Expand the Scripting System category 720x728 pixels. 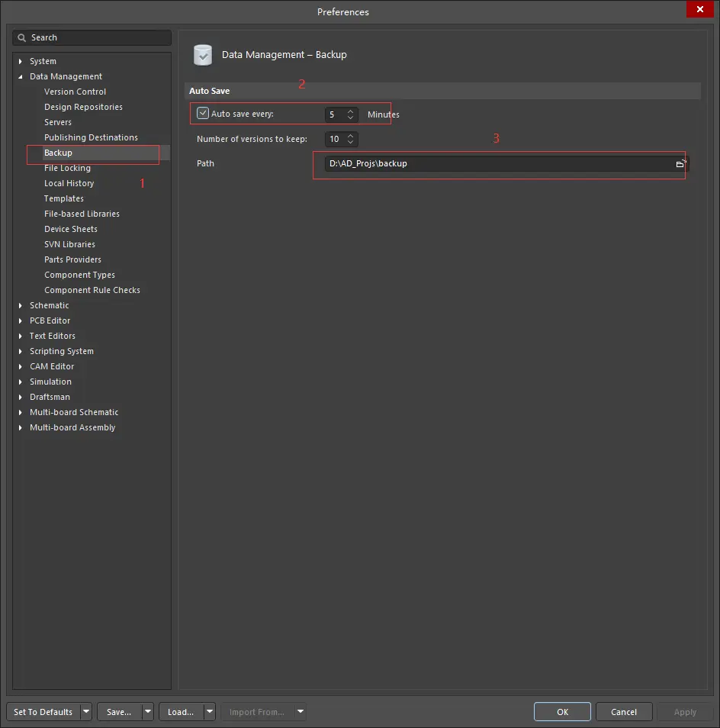pos(20,352)
